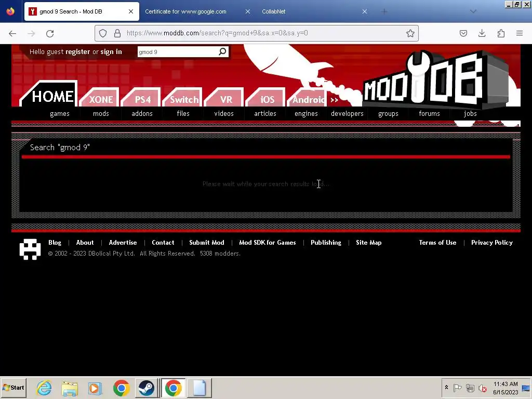Open Mod SDK for Games link
532x399 pixels.
pos(268,243)
